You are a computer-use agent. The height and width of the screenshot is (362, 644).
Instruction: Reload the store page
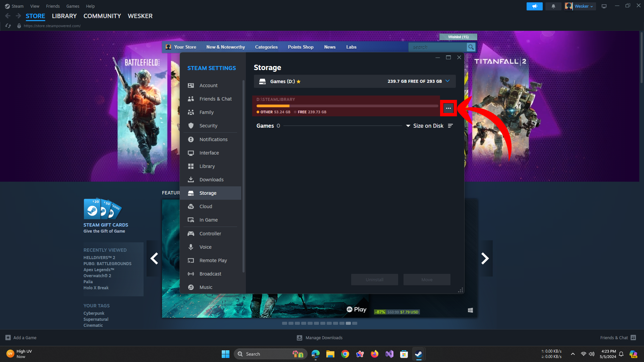8,26
